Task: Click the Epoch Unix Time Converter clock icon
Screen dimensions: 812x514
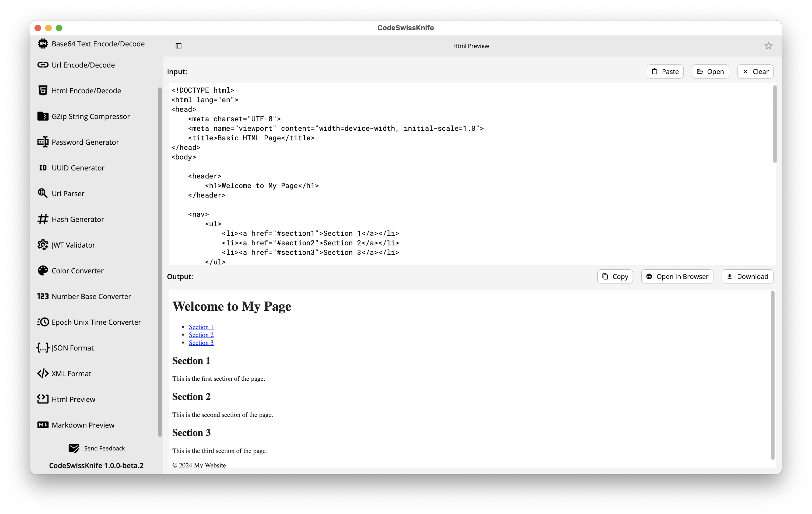Action: pos(43,322)
